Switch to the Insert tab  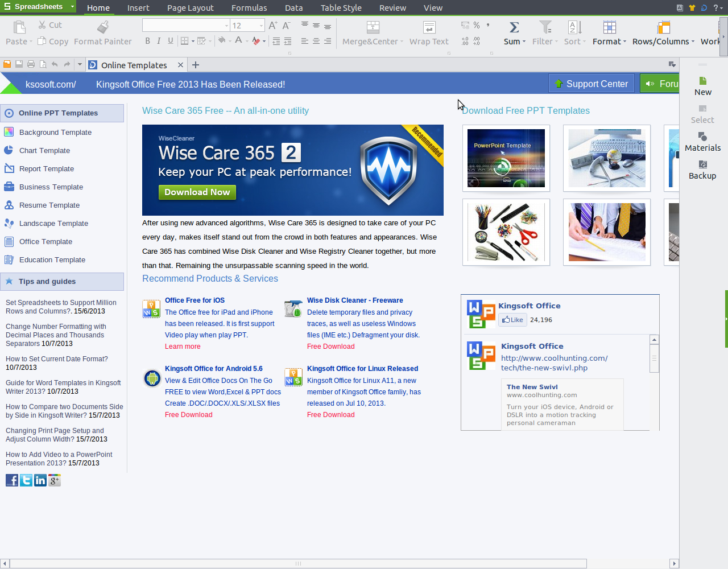pyautogui.click(x=138, y=8)
